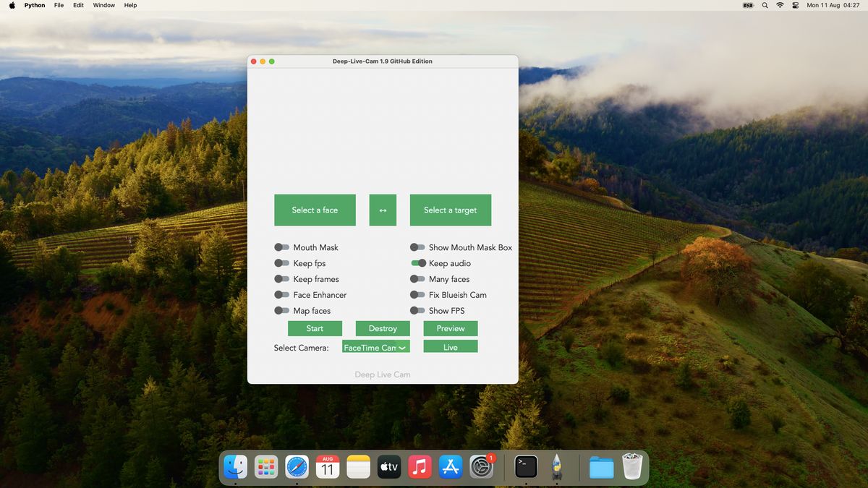Open Terminal from the Dock
This screenshot has height=488, width=868.
524,466
